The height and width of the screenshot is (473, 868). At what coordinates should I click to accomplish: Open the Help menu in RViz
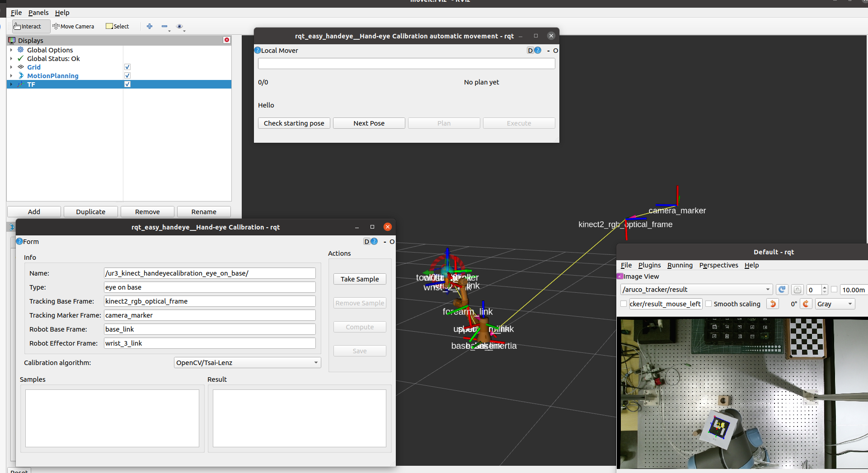click(x=62, y=13)
